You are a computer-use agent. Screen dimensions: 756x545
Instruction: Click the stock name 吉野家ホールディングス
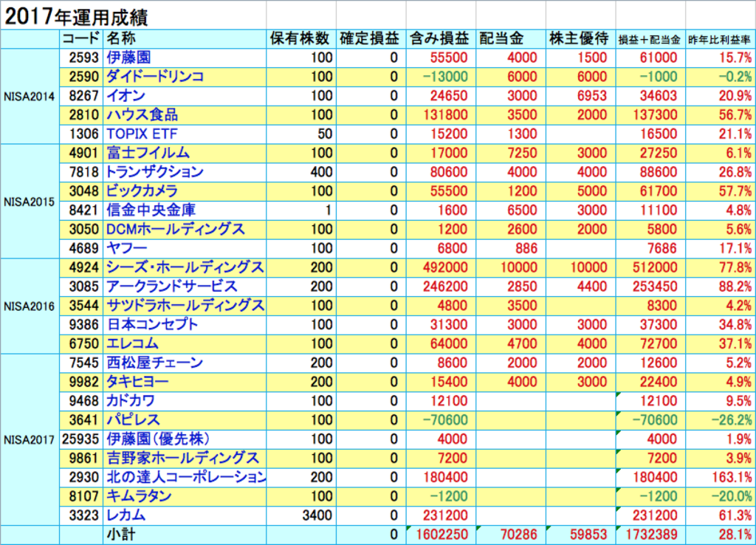[x=183, y=458]
